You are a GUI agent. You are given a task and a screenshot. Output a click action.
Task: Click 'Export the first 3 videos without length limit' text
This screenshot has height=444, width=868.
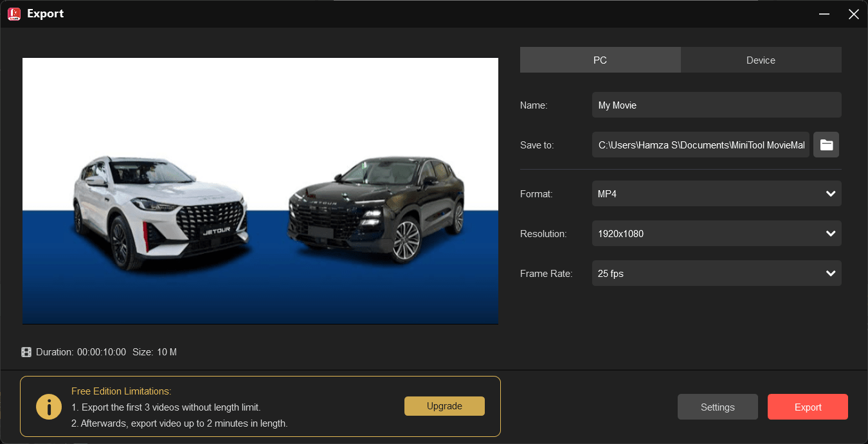click(166, 407)
